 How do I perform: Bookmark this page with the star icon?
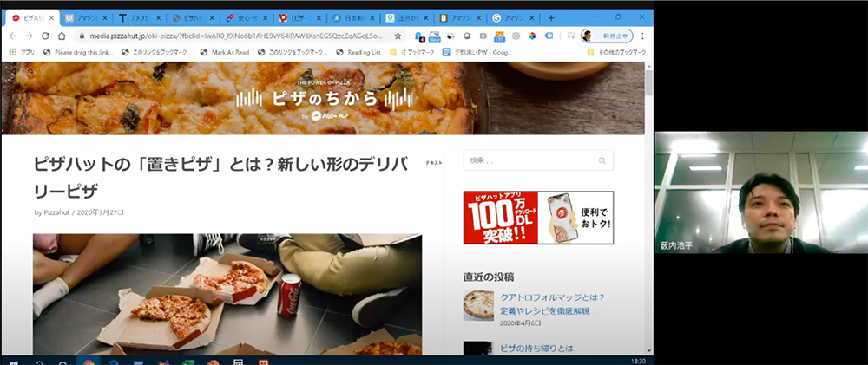click(x=398, y=36)
